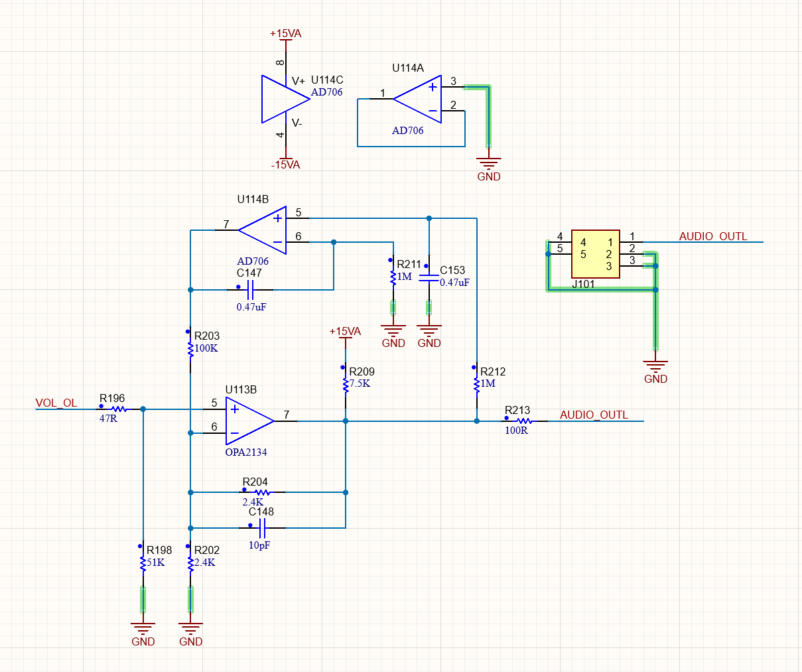Click the R204 designator label
The image size is (802, 672).
(255, 482)
